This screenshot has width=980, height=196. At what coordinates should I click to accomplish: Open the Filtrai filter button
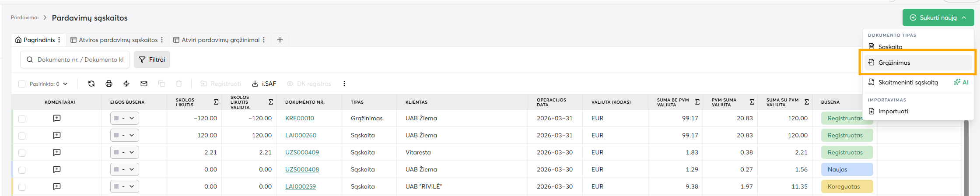point(152,59)
